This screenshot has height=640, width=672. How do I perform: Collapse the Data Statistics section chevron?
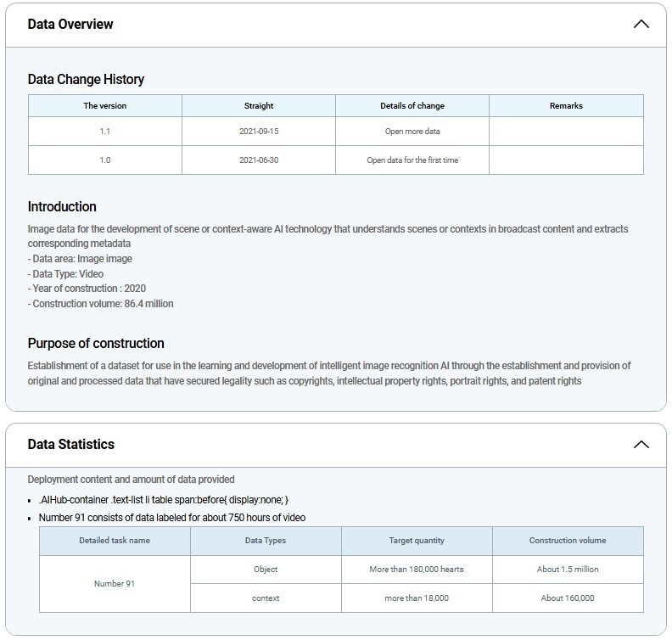click(641, 444)
